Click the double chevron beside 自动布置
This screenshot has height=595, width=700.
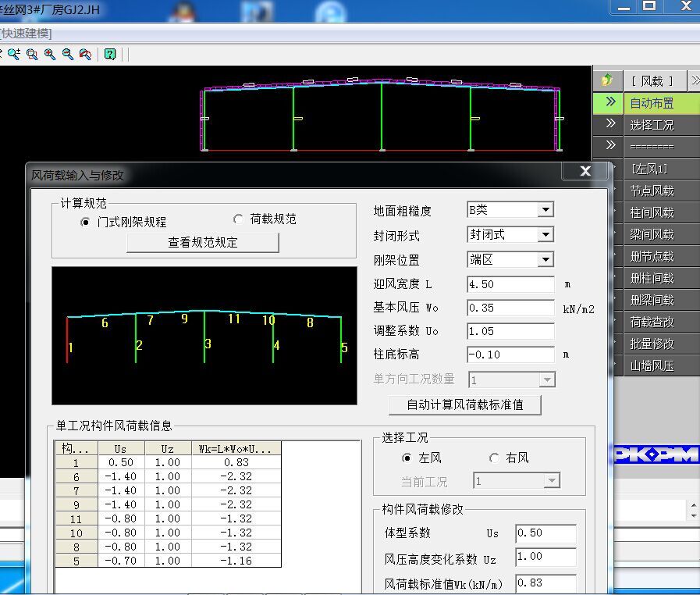[x=610, y=102]
